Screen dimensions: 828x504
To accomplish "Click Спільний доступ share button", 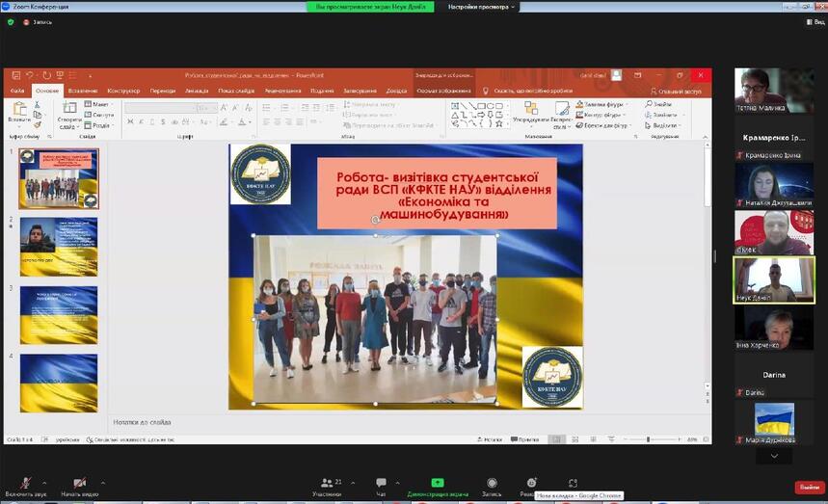I will [676, 92].
